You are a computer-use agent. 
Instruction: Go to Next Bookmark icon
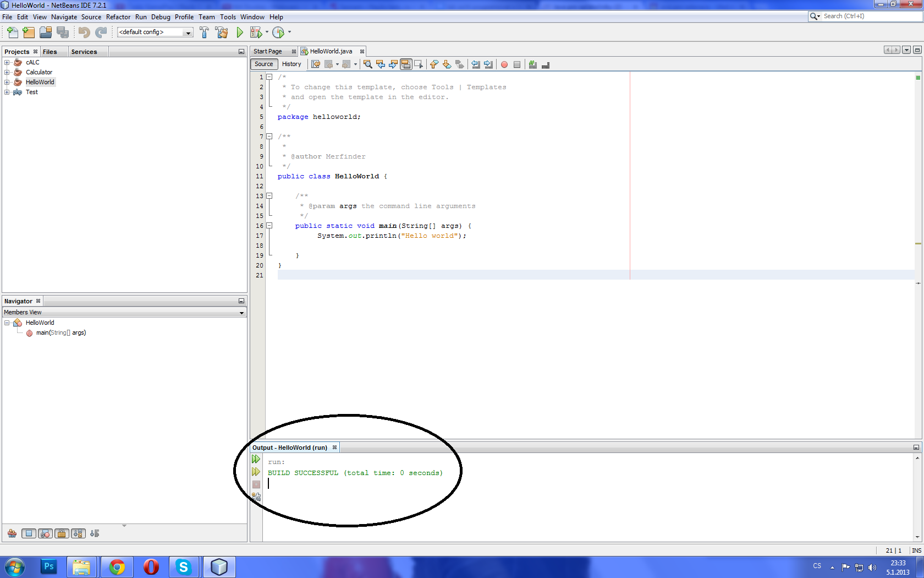[x=447, y=64]
